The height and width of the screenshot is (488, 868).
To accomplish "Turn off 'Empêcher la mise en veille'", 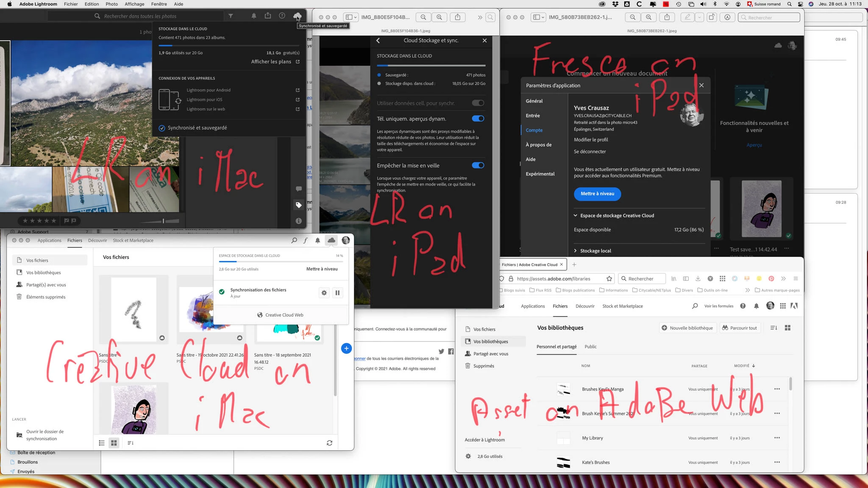I will tap(478, 165).
